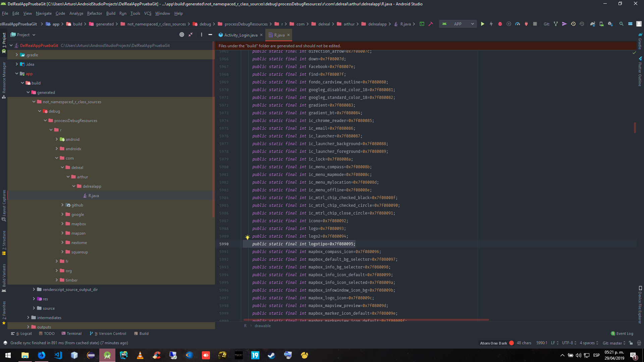Run app with coverage icon
Screen dimensions: 644x362
coord(509,24)
